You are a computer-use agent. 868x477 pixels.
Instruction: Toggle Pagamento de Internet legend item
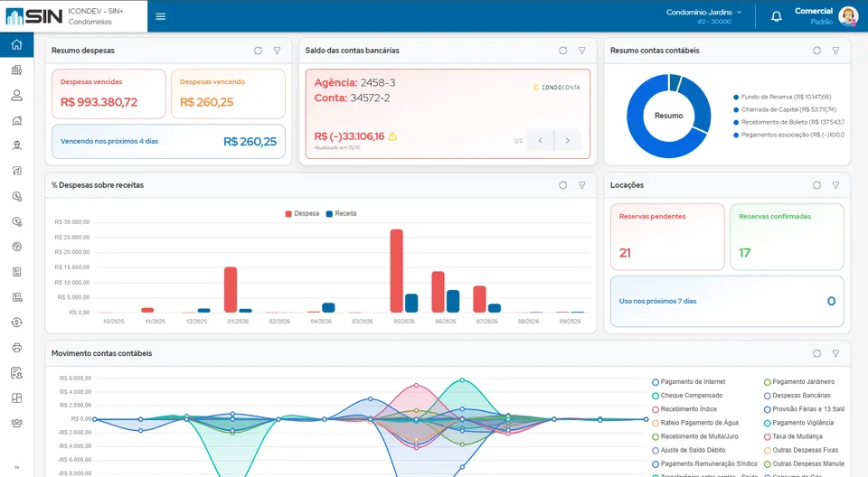pyautogui.click(x=689, y=382)
